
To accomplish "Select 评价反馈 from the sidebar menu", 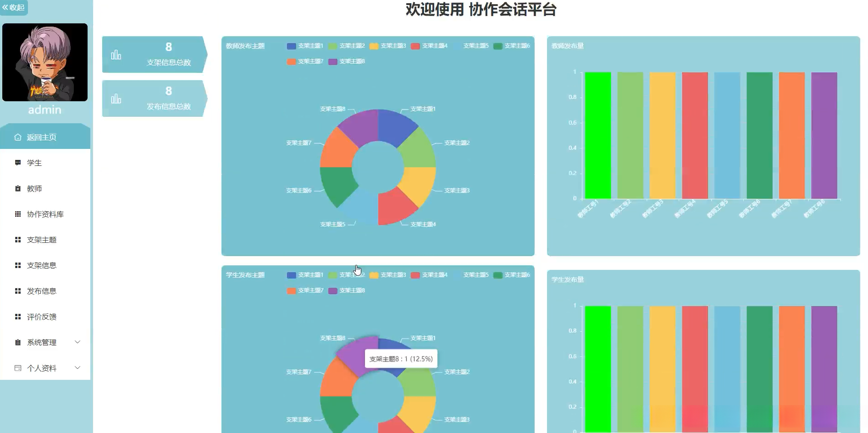I will [41, 317].
